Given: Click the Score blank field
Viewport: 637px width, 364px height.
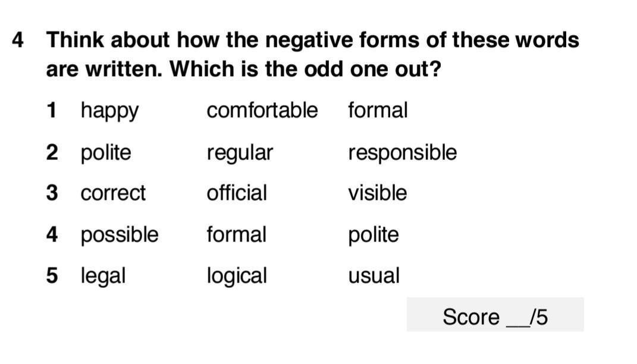Looking at the screenshot, I should (518, 317).
